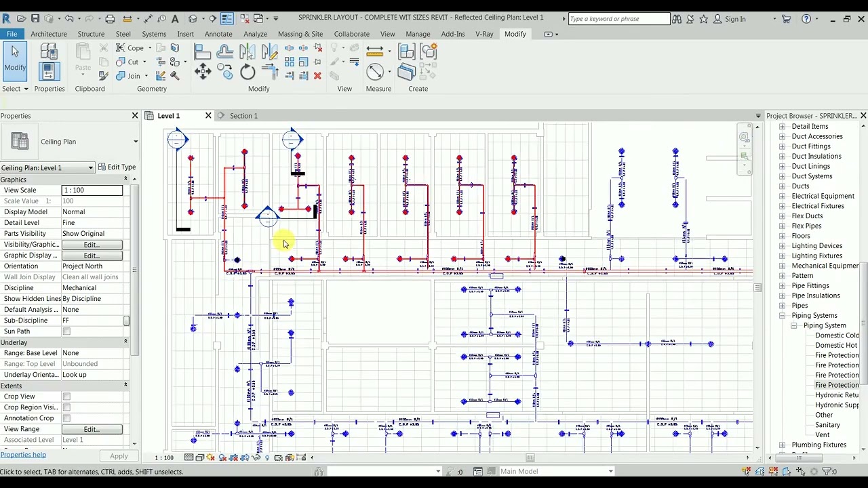Collapse the Graphics section in Properties
Image resolution: width=868 pixels, height=488 pixels.
(125, 180)
